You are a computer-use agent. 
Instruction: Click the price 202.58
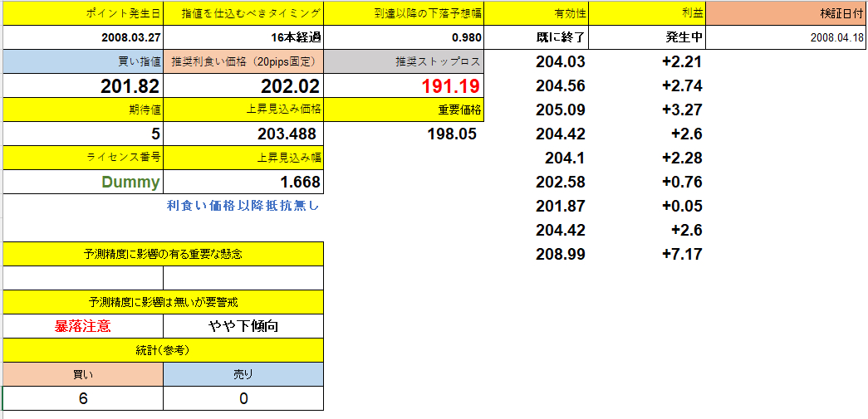tap(560, 182)
